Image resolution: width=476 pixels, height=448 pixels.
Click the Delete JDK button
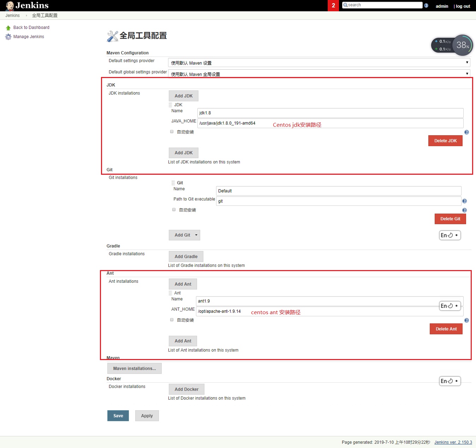pyautogui.click(x=446, y=141)
